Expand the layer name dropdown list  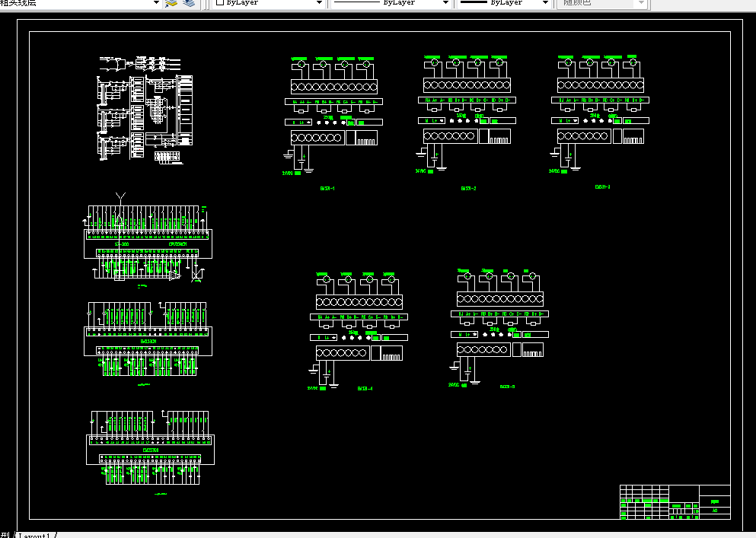coord(156,3)
